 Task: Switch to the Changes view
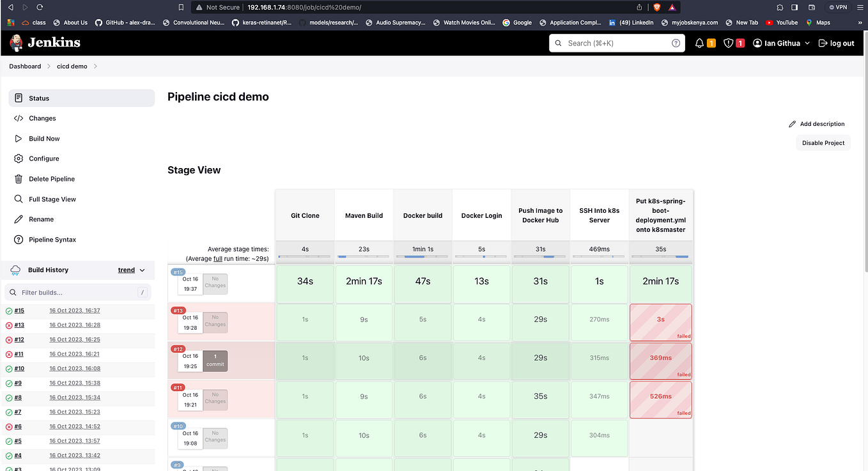(x=43, y=118)
